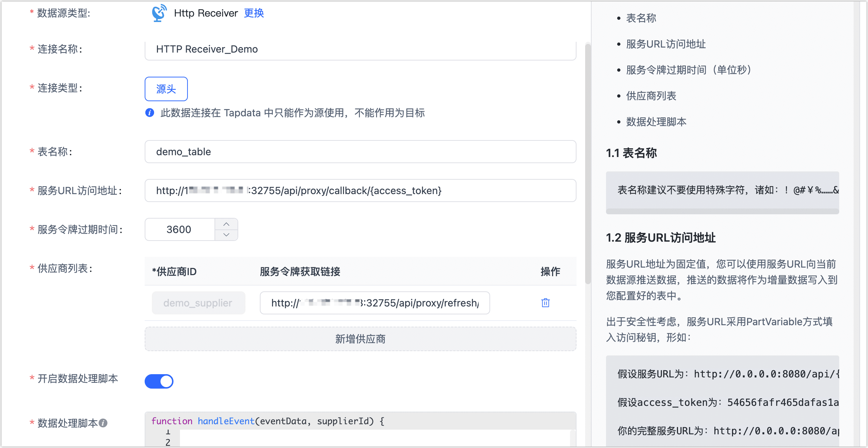Increment 服务令牌过期时间 with the up arrow
The image size is (868, 448).
[x=227, y=224]
